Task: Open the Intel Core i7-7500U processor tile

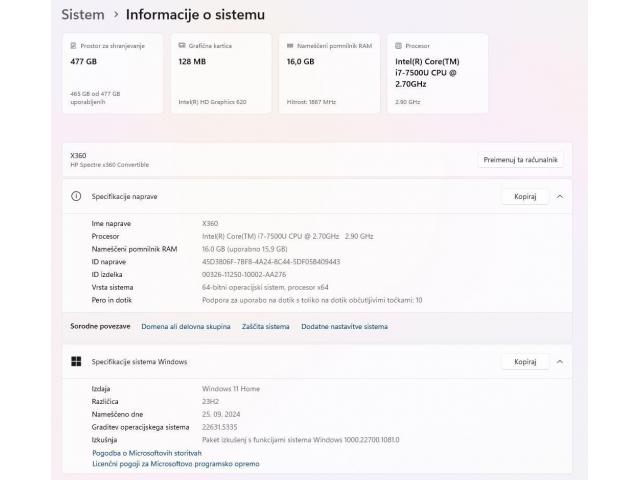Action: coord(438,73)
